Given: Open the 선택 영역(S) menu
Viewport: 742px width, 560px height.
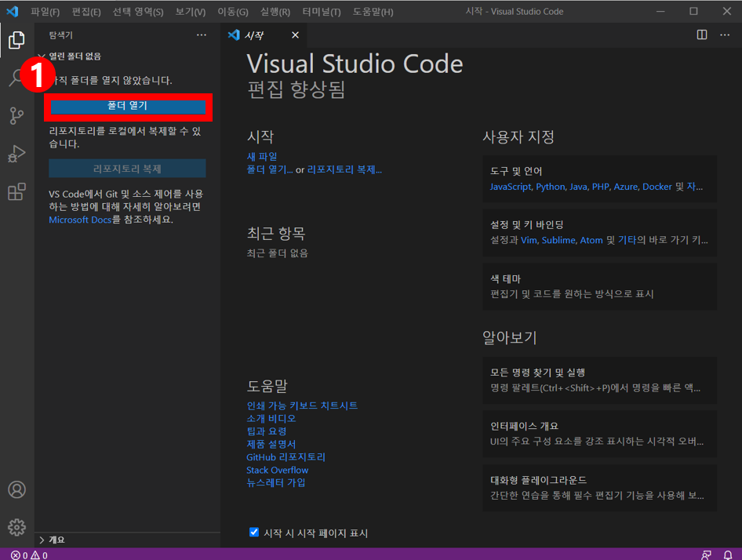Looking at the screenshot, I should click(138, 12).
